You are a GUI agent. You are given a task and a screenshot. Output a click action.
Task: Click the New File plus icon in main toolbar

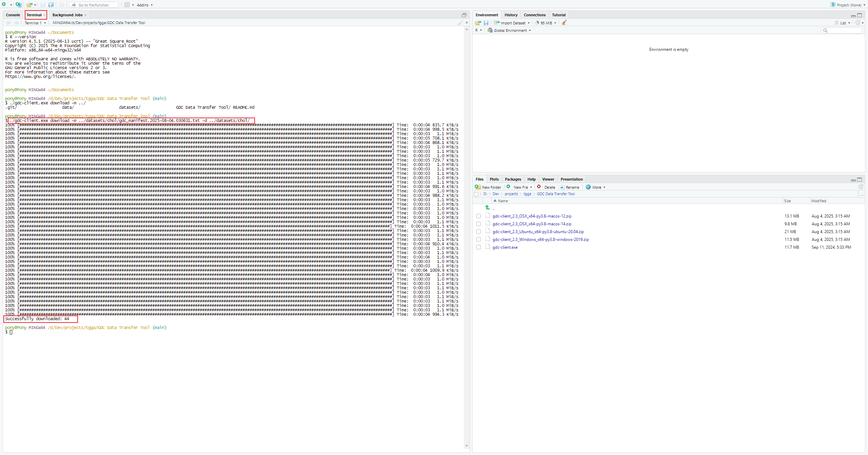(x=4, y=5)
